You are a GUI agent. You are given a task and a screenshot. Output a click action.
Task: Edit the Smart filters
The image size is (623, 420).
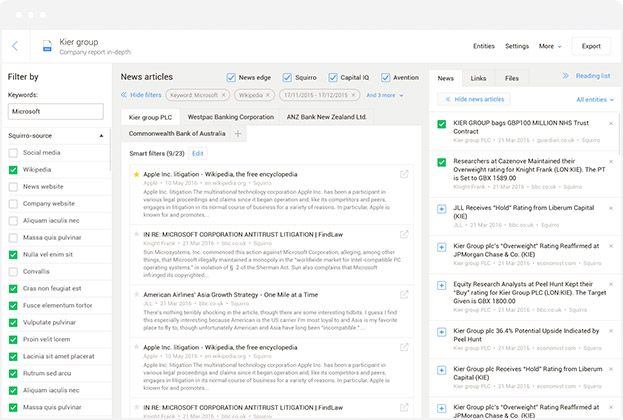click(x=197, y=153)
